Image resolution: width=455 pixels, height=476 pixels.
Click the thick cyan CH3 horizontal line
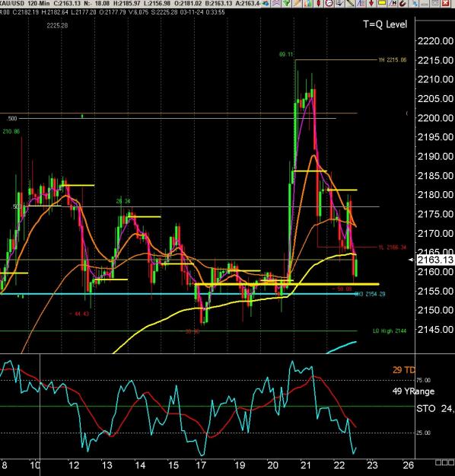[x=177, y=294]
